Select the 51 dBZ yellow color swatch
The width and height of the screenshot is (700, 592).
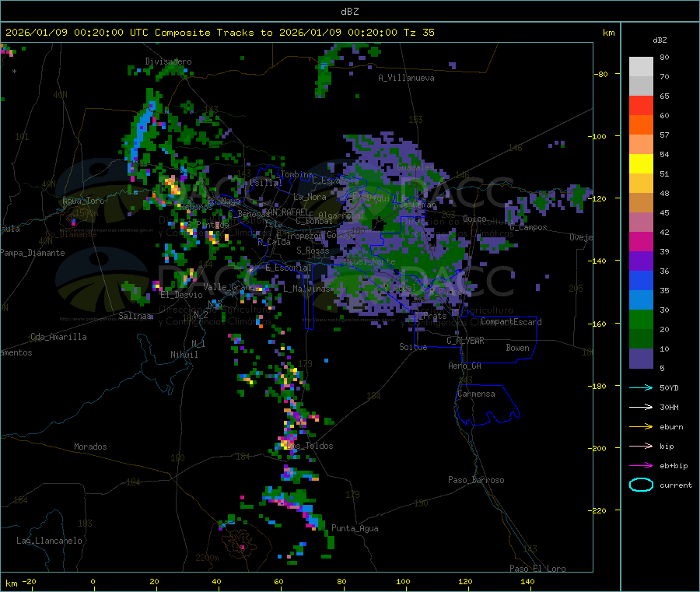point(641,164)
